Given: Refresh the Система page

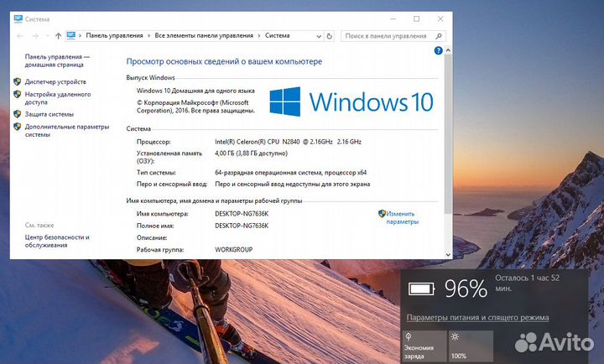Looking at the screenshot, I should pos(330,36).
